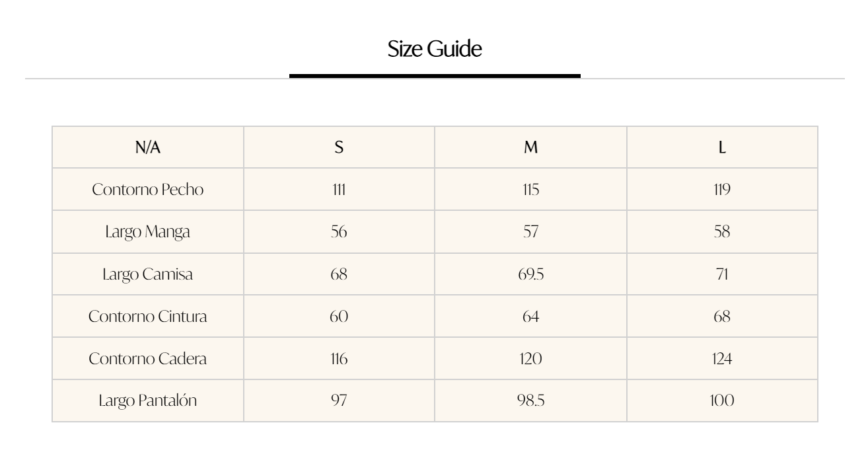Click the 100 pants length for L
Screen dimensions: 868x468
click(x=722, y=401)
